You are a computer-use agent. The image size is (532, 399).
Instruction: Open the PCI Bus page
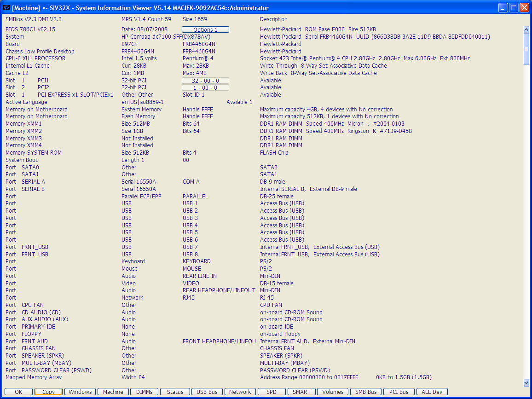(399, 392)
